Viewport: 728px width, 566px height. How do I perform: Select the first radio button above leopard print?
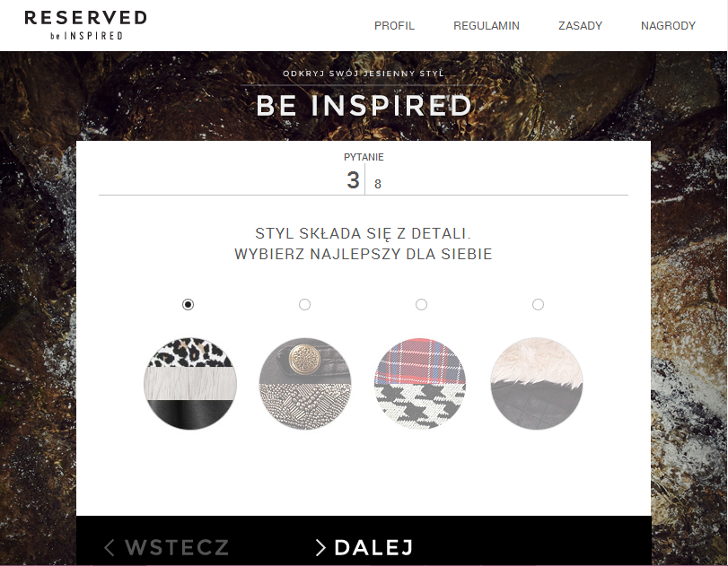point(188,304)
